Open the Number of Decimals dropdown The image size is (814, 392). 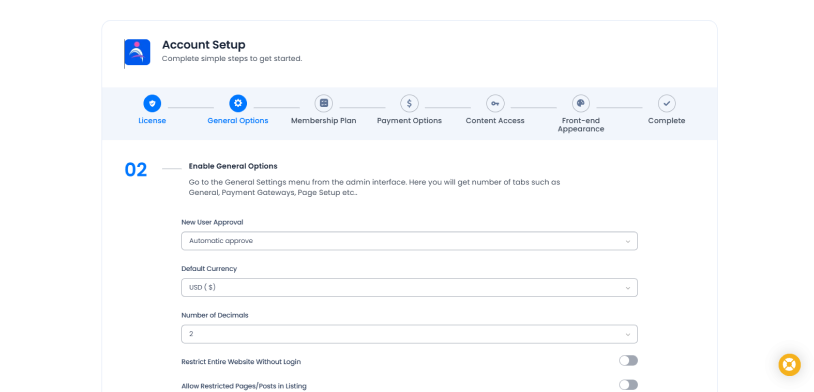pos(410,334)
